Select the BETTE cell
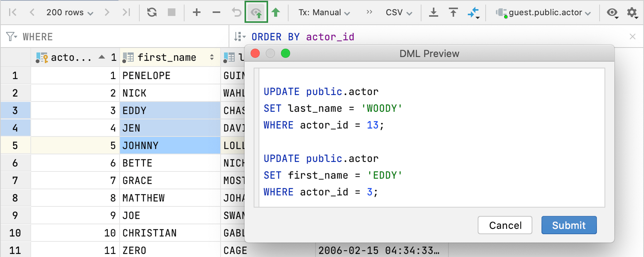 pyautogui.click(x=170, y=163)
